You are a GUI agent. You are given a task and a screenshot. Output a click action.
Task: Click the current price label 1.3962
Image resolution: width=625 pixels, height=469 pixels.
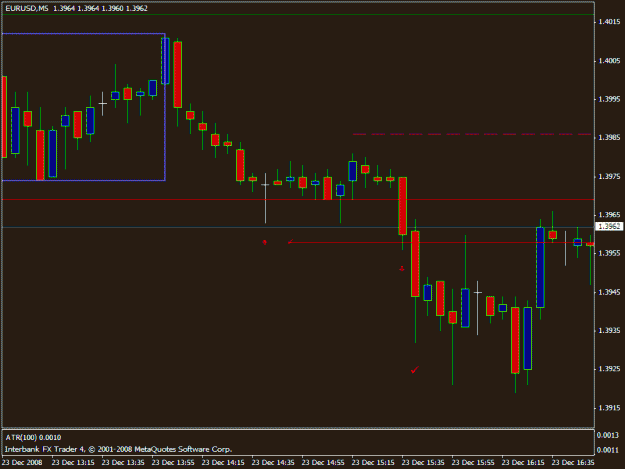(609, 226)
